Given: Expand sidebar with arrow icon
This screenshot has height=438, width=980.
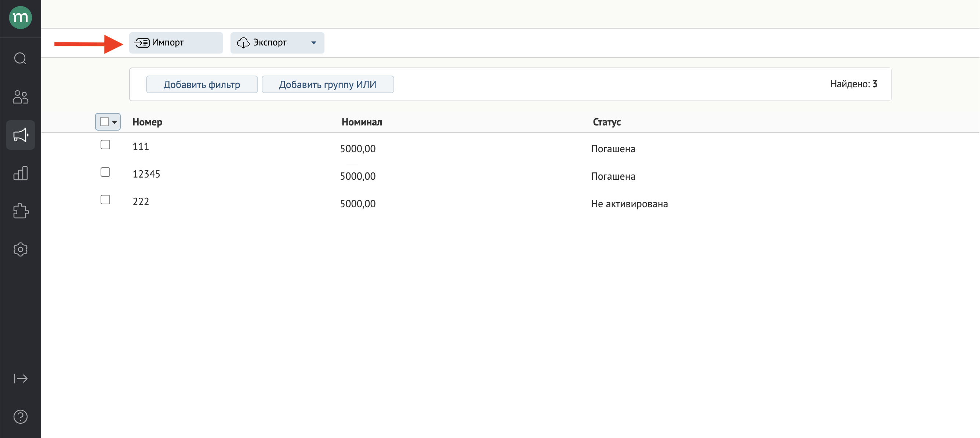Looking at the screenshot, I should pyautogui.click(x=20, y=379).
